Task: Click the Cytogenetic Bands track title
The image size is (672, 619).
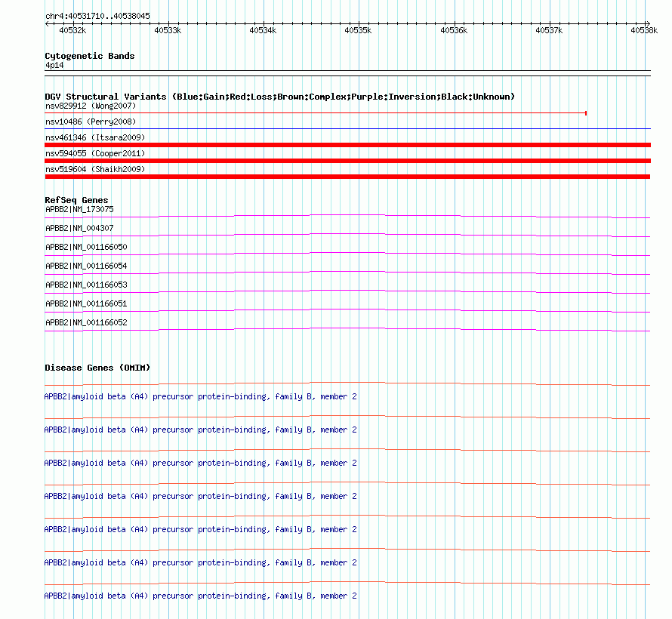Action: tap(90, 56)
